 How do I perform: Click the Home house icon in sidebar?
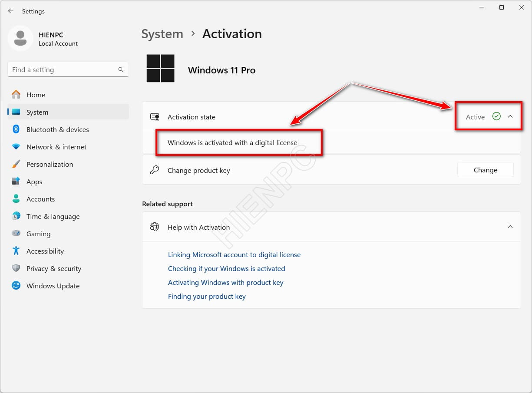tap(16, 95)
